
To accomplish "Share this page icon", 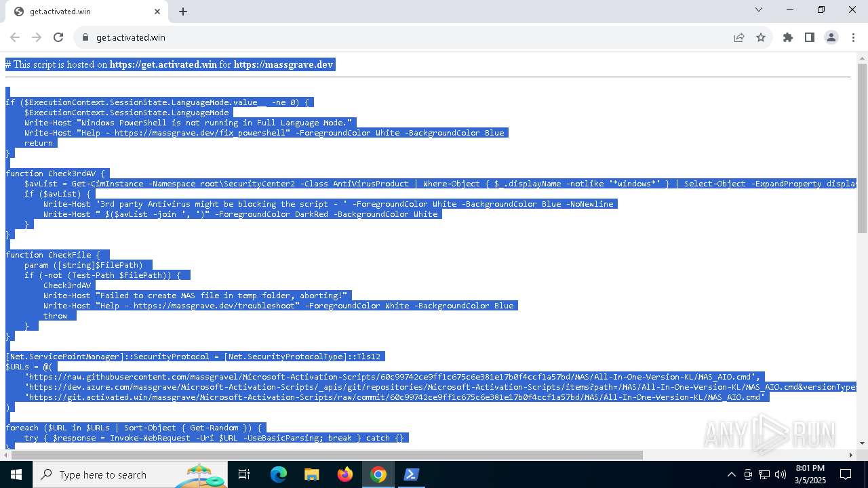I will (739, 37).
